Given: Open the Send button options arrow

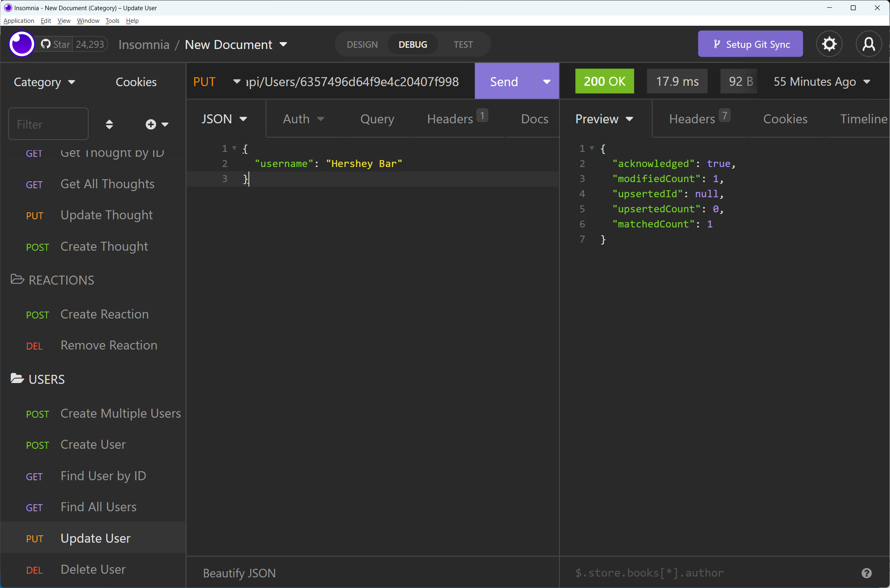Looking at the screenshot, I should pyautogui.click(x=546, y=81).
